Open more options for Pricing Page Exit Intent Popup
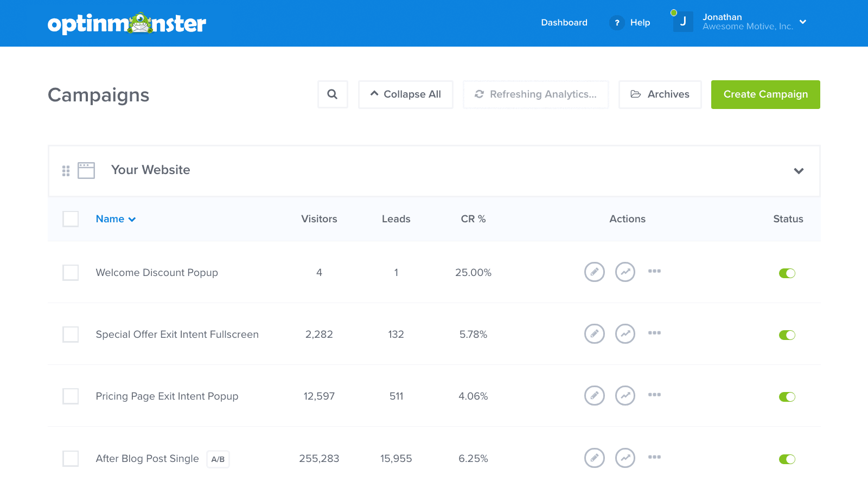 point(654,396)
